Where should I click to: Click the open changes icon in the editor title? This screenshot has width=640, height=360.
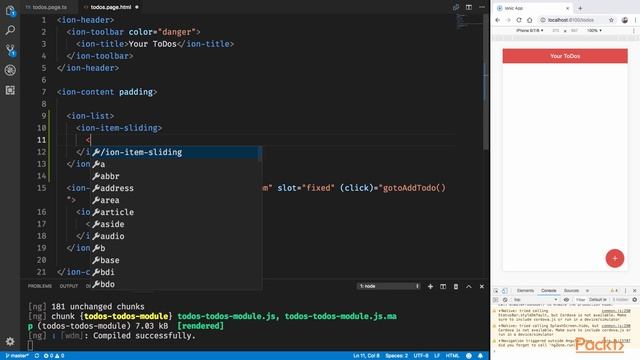[x=456, y=7]
